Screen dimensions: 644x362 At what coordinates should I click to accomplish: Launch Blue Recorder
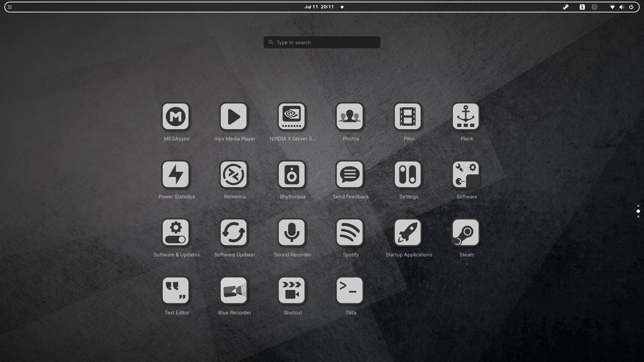coord(234,290)
